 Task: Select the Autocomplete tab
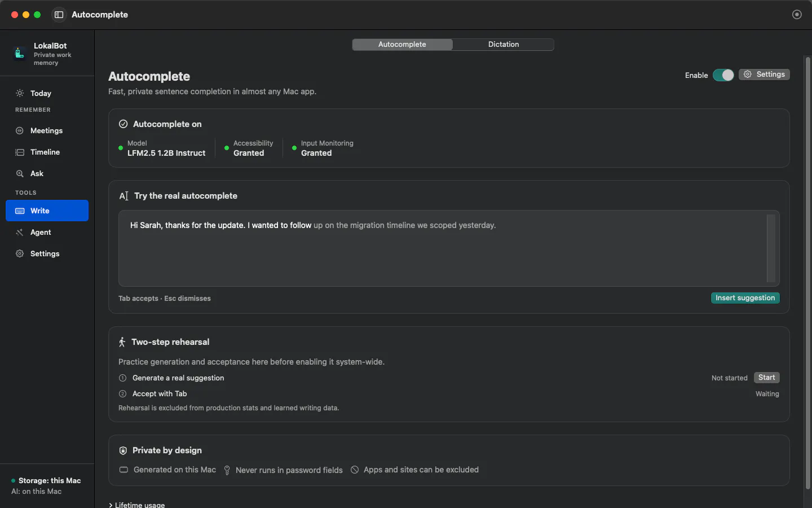(x=402, y=45)
